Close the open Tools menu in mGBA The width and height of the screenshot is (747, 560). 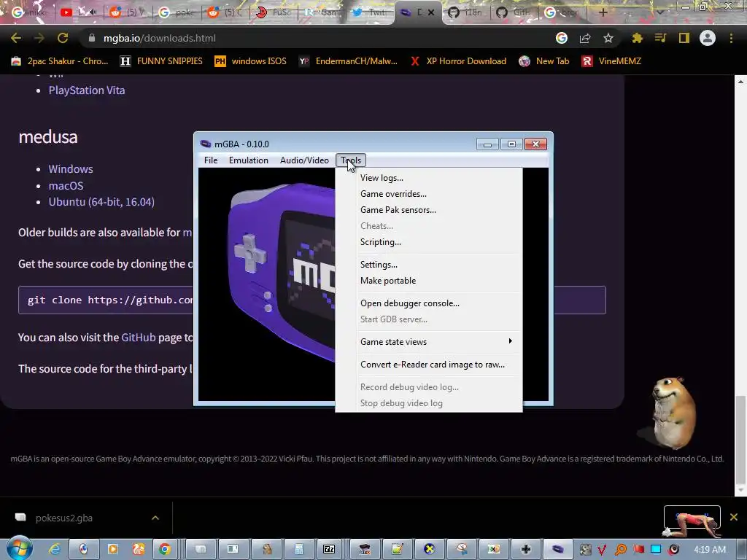coord(351,160)
